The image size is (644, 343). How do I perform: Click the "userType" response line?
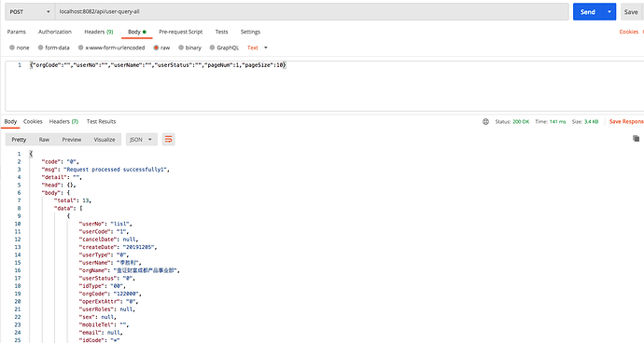click(x=104, y=254)
